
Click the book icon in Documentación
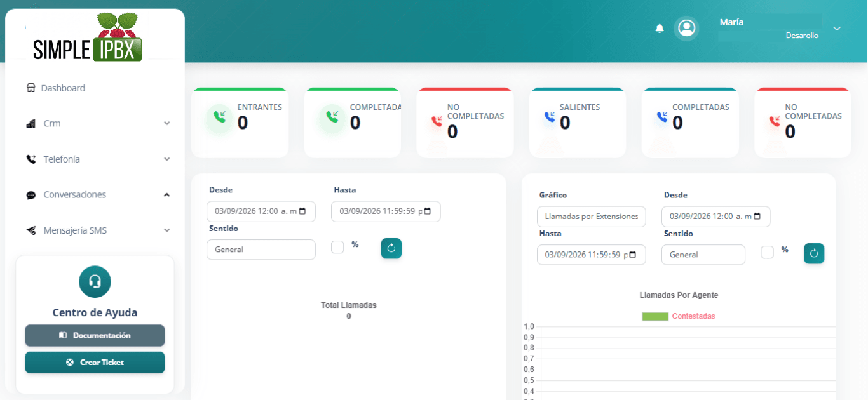(63, 335)
